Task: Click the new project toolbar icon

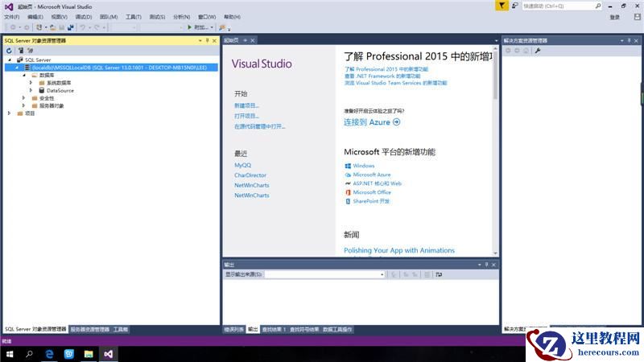Action: coord(39,27)
